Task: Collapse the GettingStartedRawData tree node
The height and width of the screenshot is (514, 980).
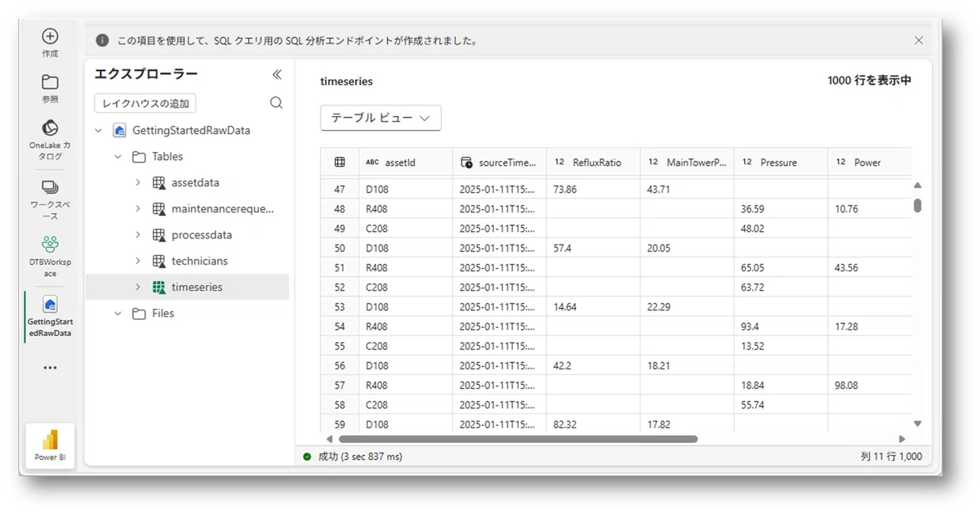Action: pos(99,130)
